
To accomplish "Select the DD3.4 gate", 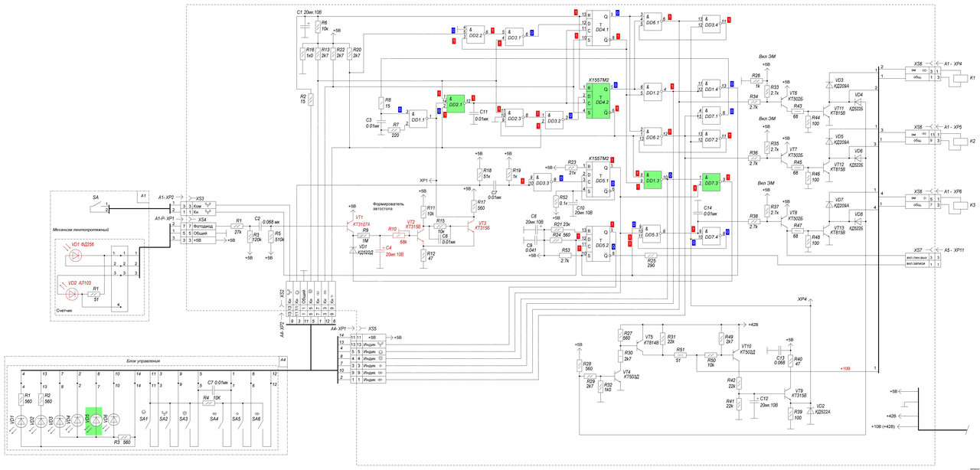I will [711, 23].
